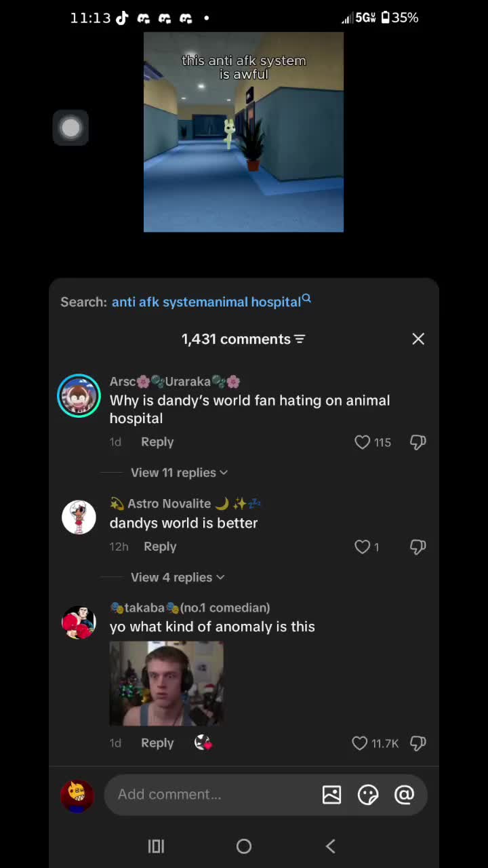Screen dimensions: 488x868
Task: Open search for anti afk system animal hospital
Action: pos(211,302)
